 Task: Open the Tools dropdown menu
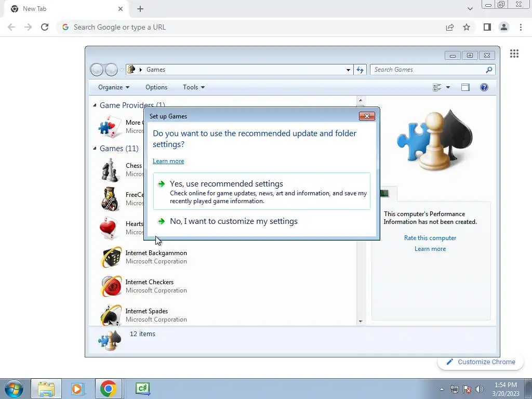[194, 87]
